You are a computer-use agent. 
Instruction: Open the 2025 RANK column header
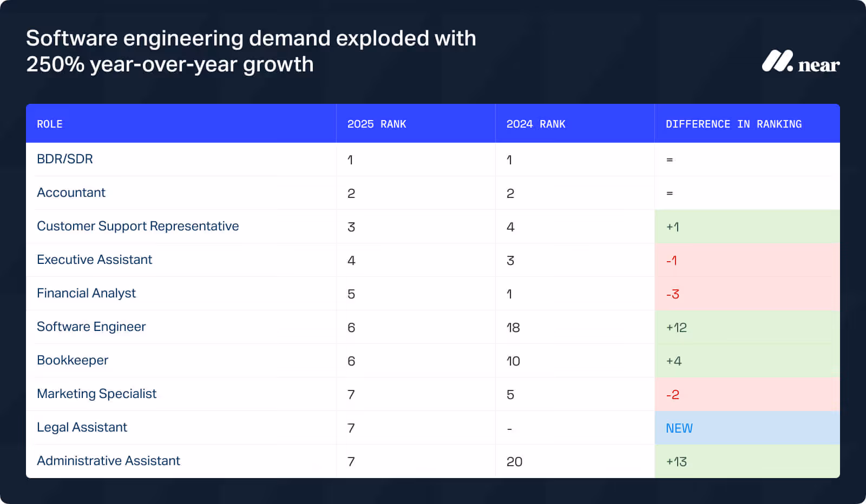coord(376,124)
